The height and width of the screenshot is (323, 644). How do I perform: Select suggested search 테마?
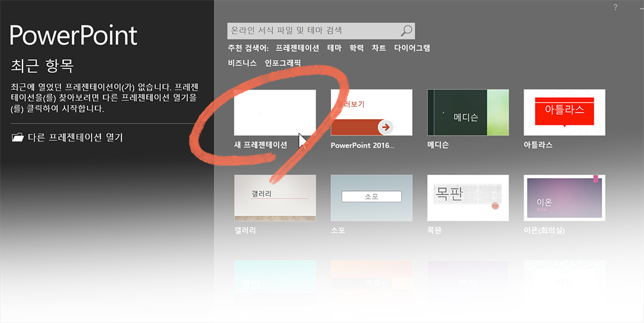334,48
